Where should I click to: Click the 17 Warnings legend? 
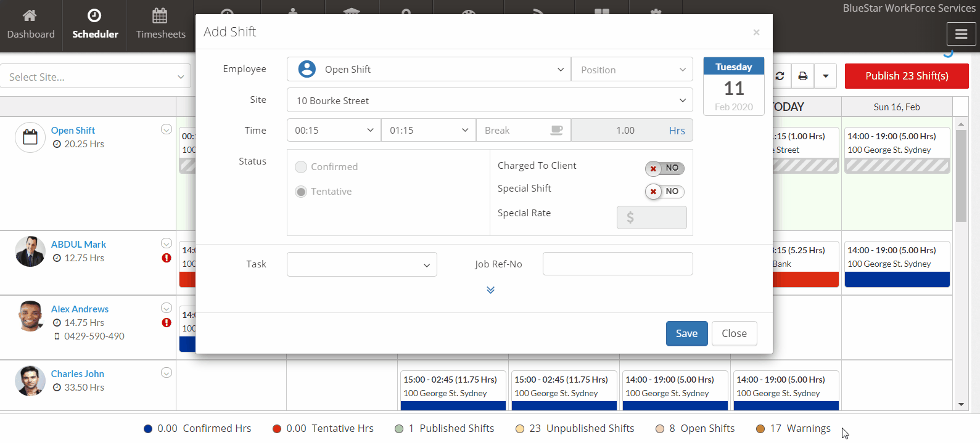pos(793,428)
